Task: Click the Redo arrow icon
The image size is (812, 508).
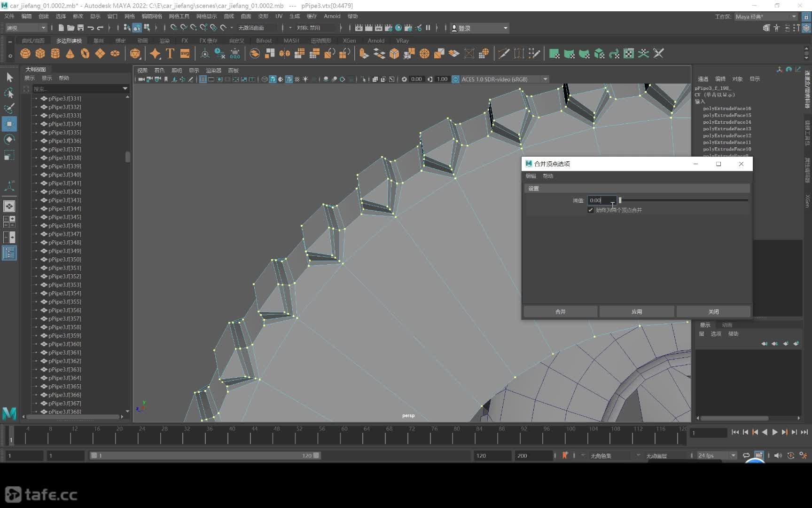Action: click(100, 28)
